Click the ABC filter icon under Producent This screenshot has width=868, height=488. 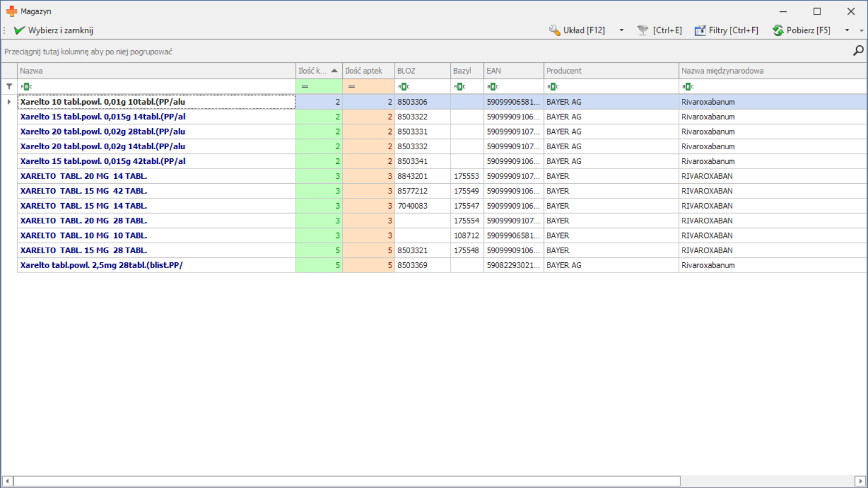[x=553, y=87]
